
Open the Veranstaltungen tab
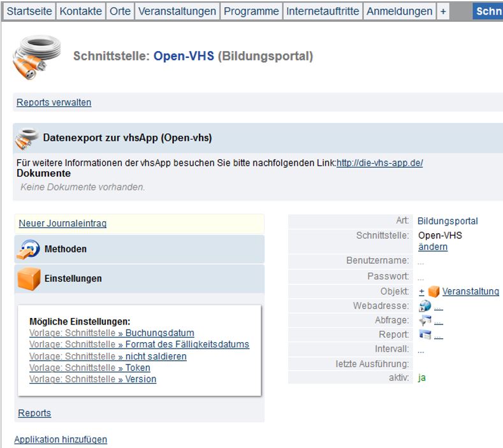point(177,11)
